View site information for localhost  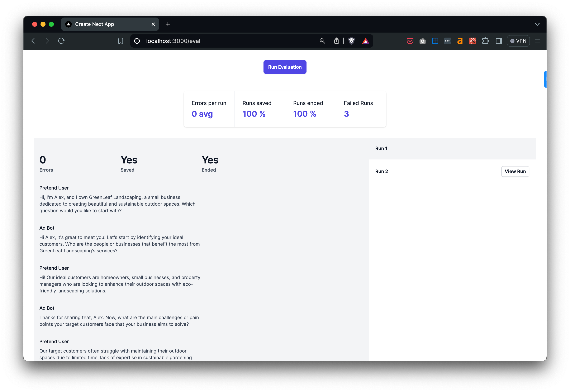tap(137, 41)
